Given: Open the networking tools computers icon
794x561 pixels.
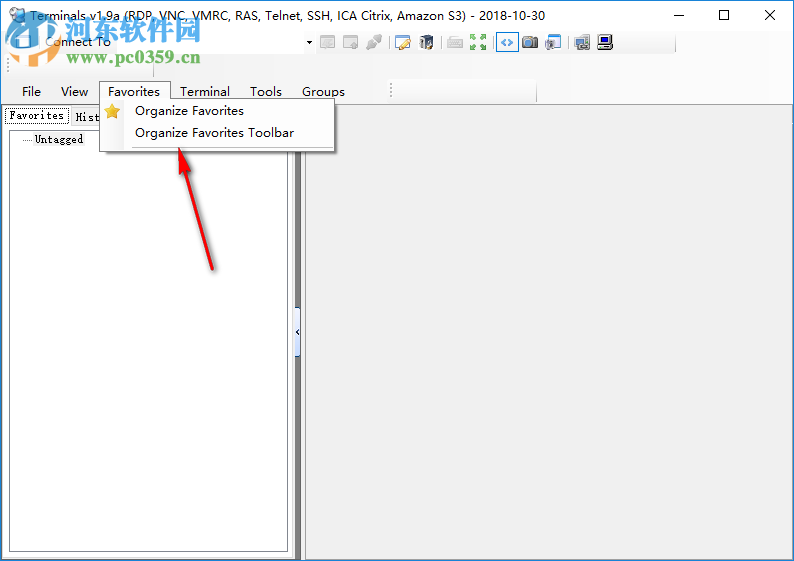Looking at the screenshot, I should tap(582, 43).
